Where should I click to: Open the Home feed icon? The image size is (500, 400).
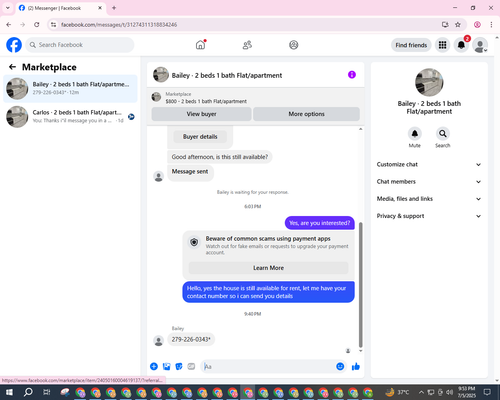200,45
